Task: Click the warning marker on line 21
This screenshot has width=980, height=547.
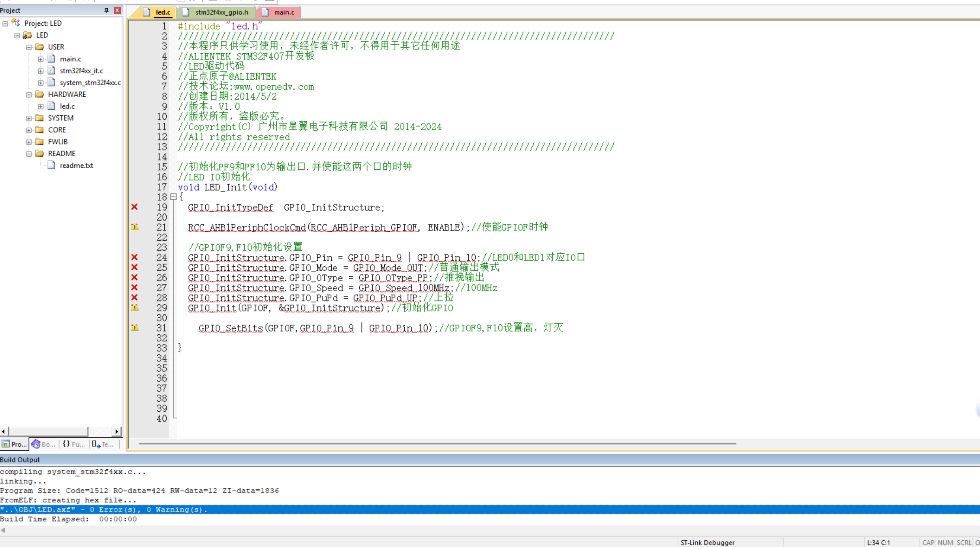Action: 135,227
